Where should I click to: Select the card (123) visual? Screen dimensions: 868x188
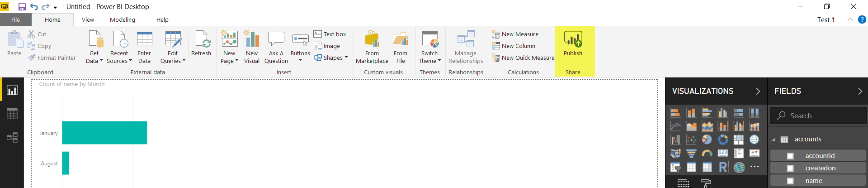tap(723, 154)
